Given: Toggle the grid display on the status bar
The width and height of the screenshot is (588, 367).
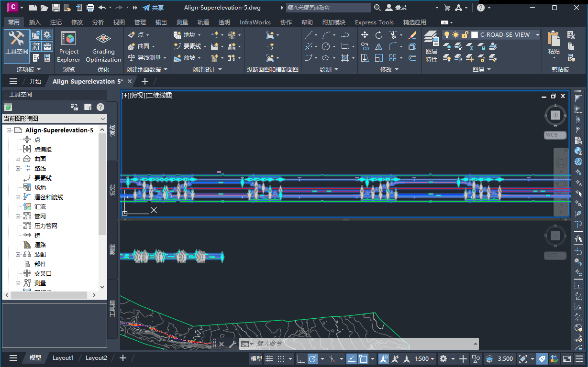Looking at the screenshot, I should coord(269,358).
